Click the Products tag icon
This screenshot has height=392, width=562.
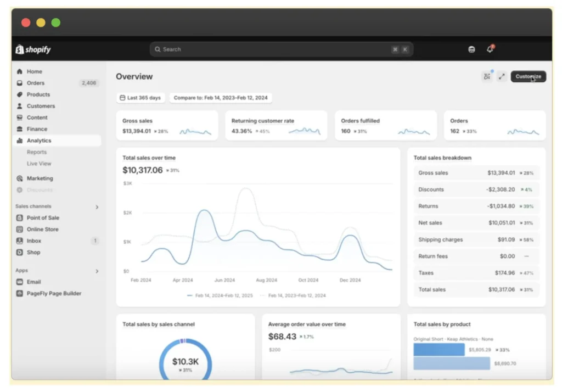20,94
